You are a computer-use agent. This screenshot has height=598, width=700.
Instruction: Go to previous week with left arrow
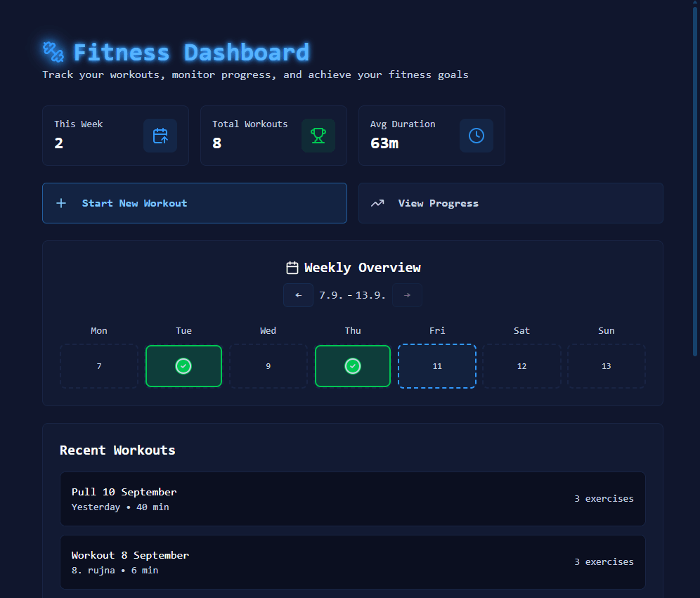tap(298, 295)
